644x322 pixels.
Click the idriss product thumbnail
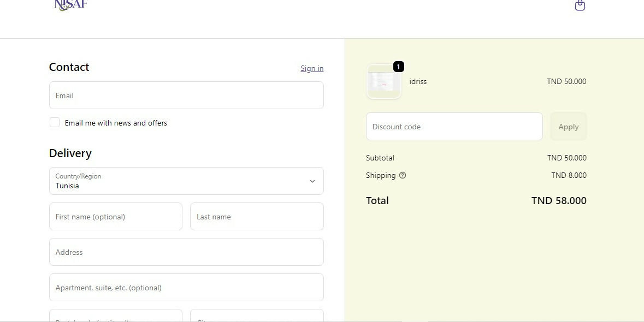click(x=383, y=82)
